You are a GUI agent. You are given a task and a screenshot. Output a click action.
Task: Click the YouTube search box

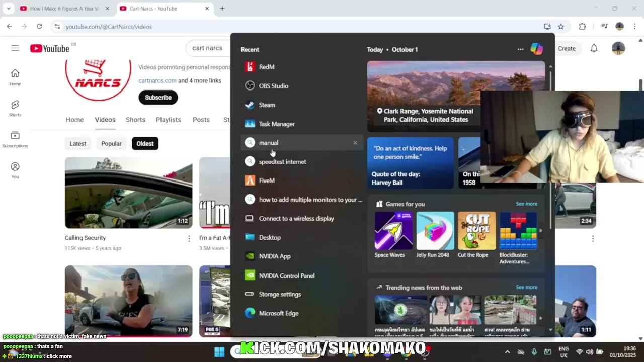pos(209,48)
